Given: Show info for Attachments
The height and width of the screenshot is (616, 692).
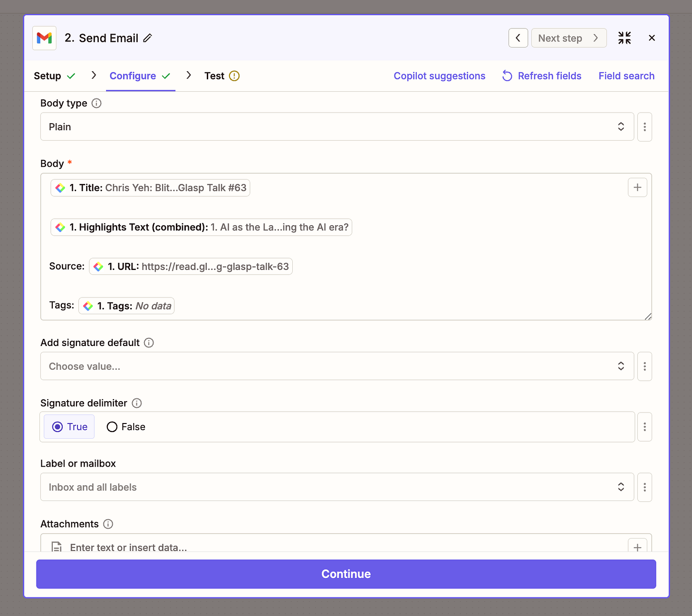Looking at the screenshot, I should click(x=108, y=524).
